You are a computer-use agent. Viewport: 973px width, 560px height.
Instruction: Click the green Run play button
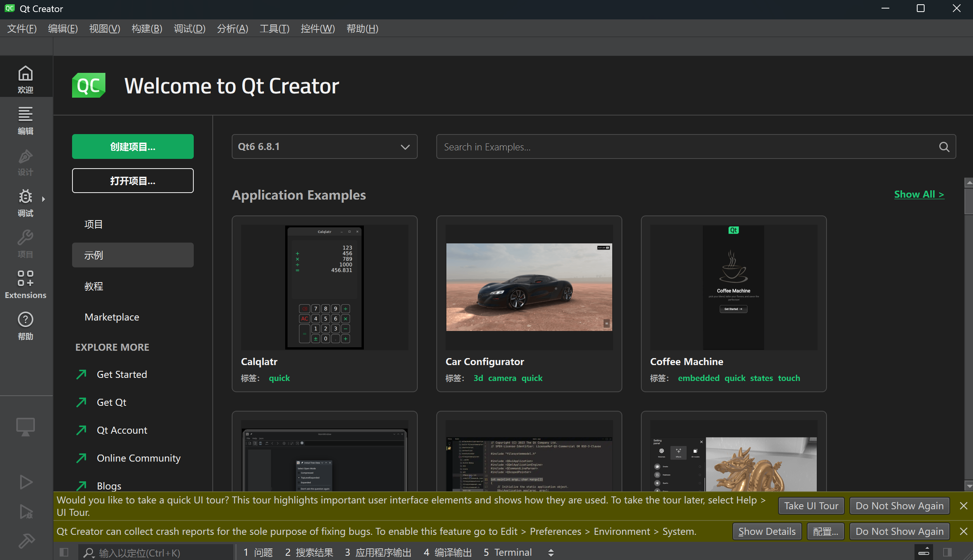26,482
